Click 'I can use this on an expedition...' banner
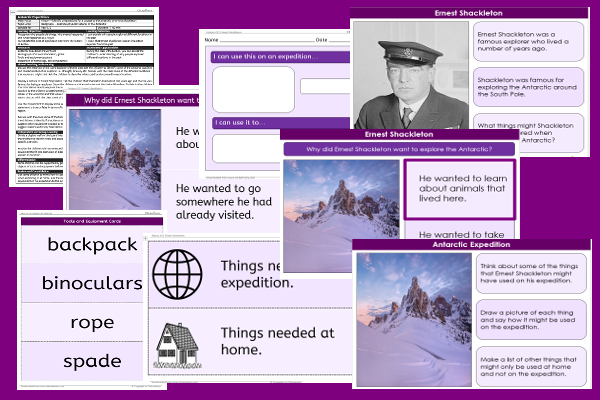 tap(280, 57)
